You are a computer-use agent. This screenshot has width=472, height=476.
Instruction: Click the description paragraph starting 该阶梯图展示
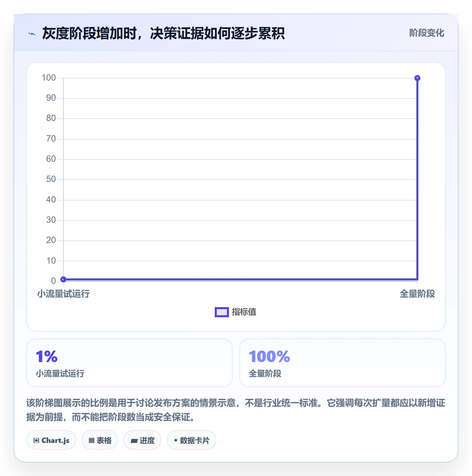(x=236, y=410)
